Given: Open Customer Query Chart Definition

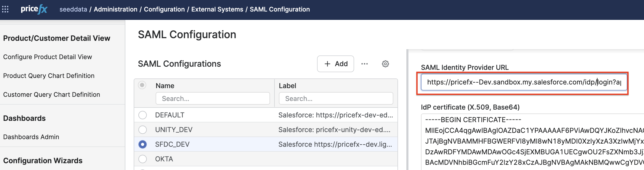Looking at the screenshot, I should 51,95.
